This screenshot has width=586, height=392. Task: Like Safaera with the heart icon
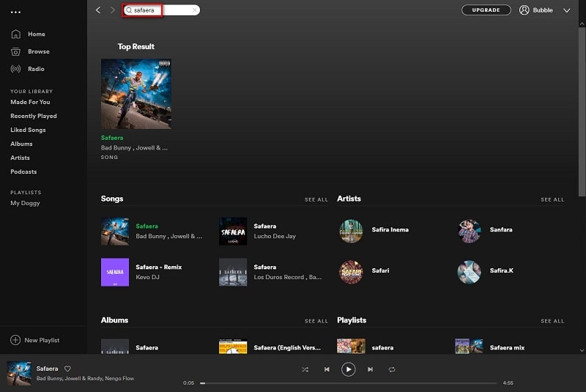[x=67, y=369]
